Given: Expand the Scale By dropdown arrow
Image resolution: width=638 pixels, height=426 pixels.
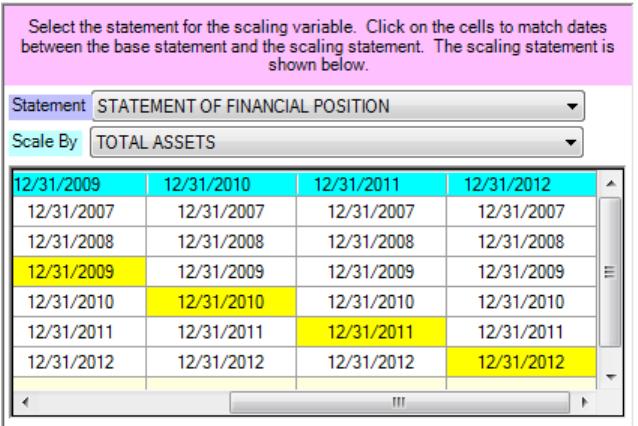Looking at the screenshot, I should (x=570, y=142).
